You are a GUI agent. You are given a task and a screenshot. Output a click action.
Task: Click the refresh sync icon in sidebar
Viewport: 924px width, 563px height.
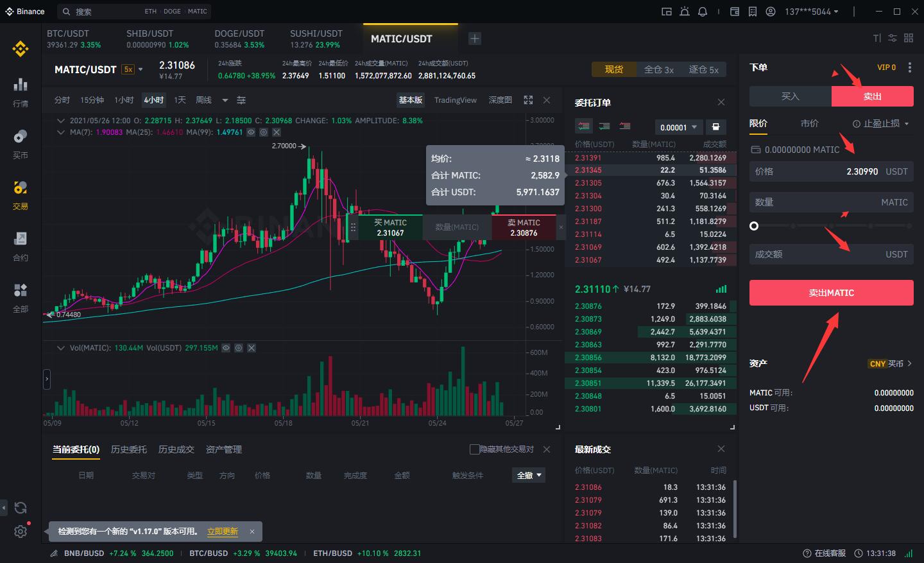21,508
